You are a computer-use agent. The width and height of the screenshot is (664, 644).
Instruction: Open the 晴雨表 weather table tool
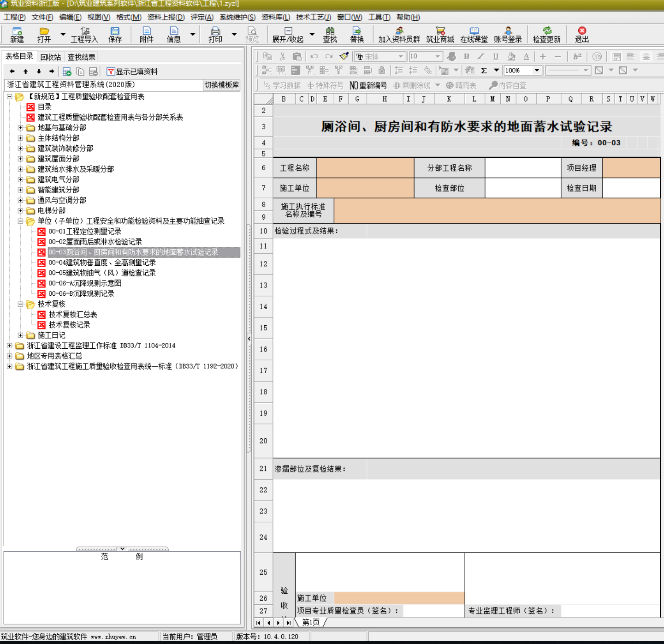(x=461, y=85)
